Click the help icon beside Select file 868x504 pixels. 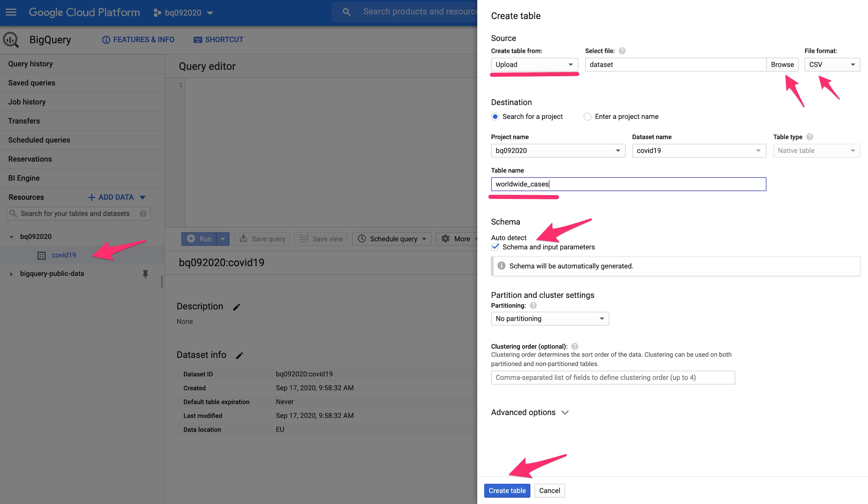point(622,51)
